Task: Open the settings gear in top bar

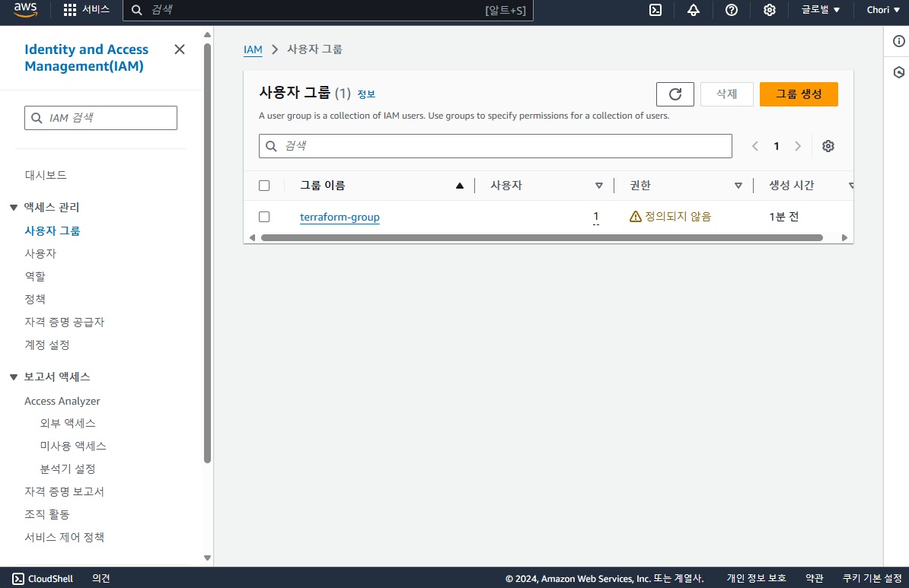Action: coord(769,10)
